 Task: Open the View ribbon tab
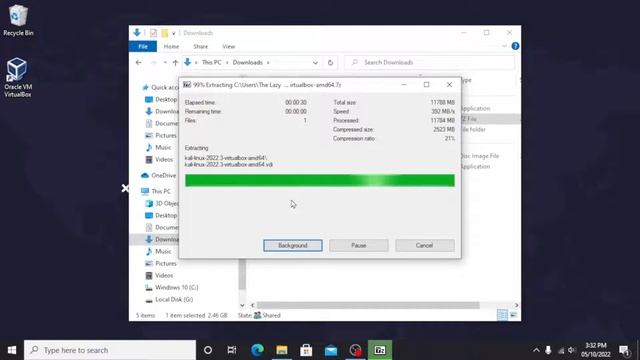pos(229,47)
